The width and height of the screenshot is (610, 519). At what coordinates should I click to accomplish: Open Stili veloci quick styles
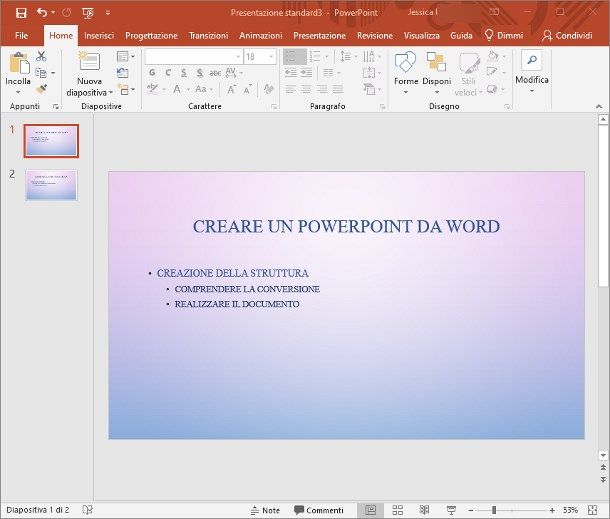469,74
